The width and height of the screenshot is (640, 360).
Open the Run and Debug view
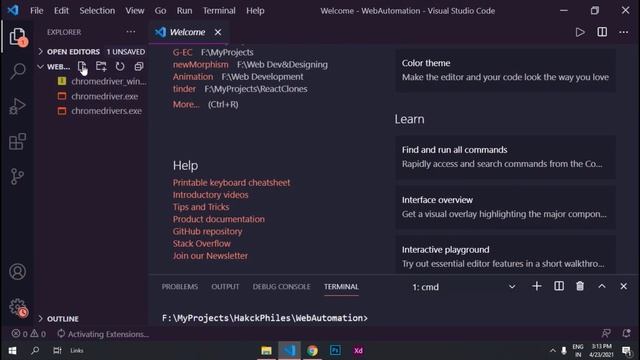point(17,106)
